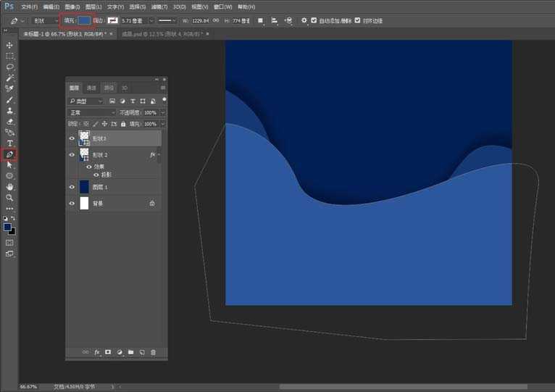555x392 pixels.
Task: Toggle visibility of 图层 1 layer
Action: pos(72,187)
